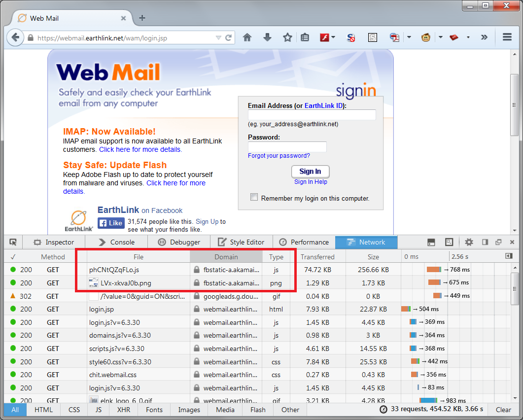The image size is (523, 420).
Task: Open the Firefox hamburger menu
Action: tap(507, 37)
